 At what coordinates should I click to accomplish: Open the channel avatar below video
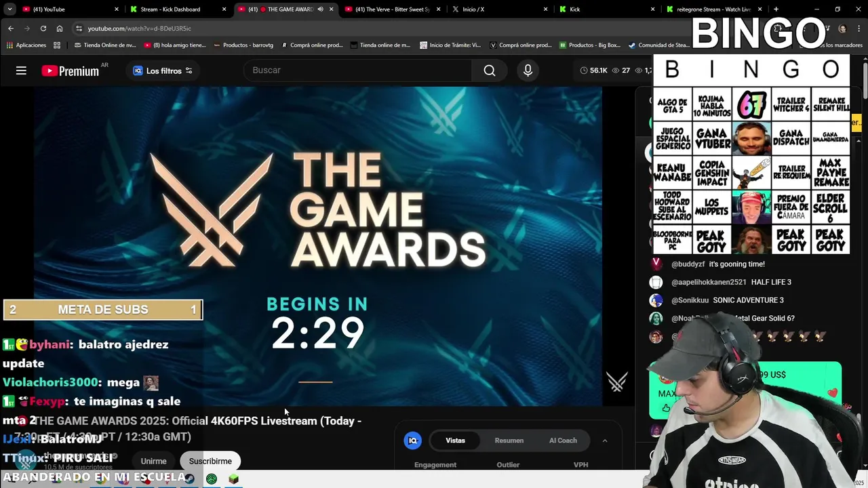pos(26,460)
